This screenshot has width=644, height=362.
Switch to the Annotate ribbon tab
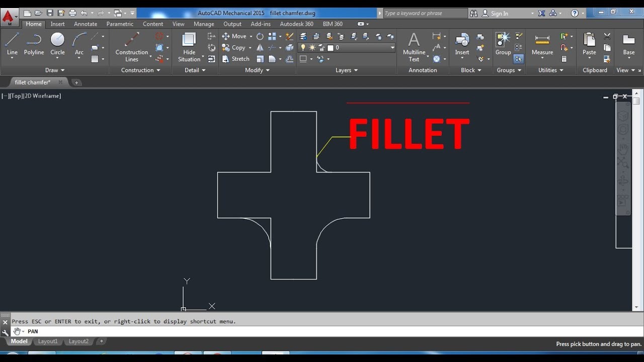[x=86, y=24]
